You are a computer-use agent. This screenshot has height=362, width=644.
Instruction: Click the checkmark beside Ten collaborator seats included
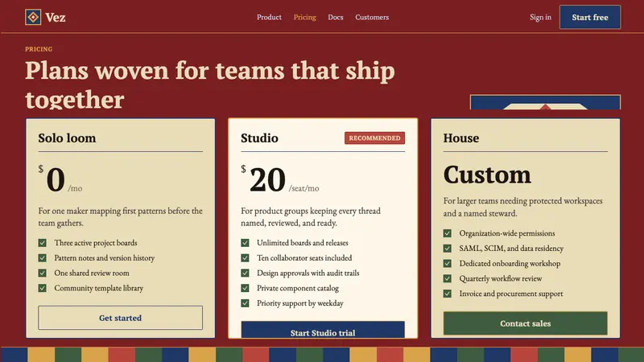pyautogui.click(x=245, y=257)
